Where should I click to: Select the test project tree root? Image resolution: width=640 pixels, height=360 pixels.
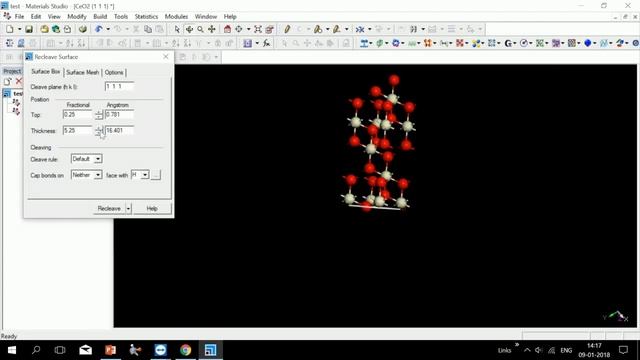tap(13, 94)
